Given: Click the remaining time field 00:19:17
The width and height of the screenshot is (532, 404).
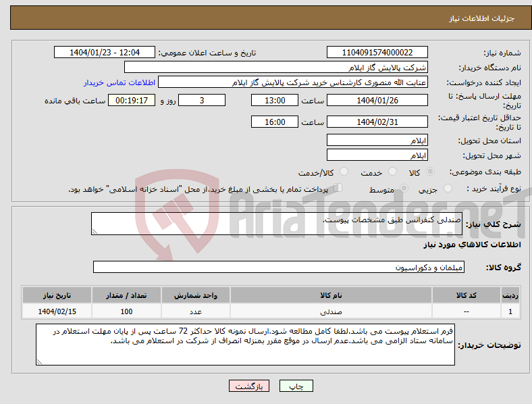Looking at the screenshot, I should coord(132,100).
